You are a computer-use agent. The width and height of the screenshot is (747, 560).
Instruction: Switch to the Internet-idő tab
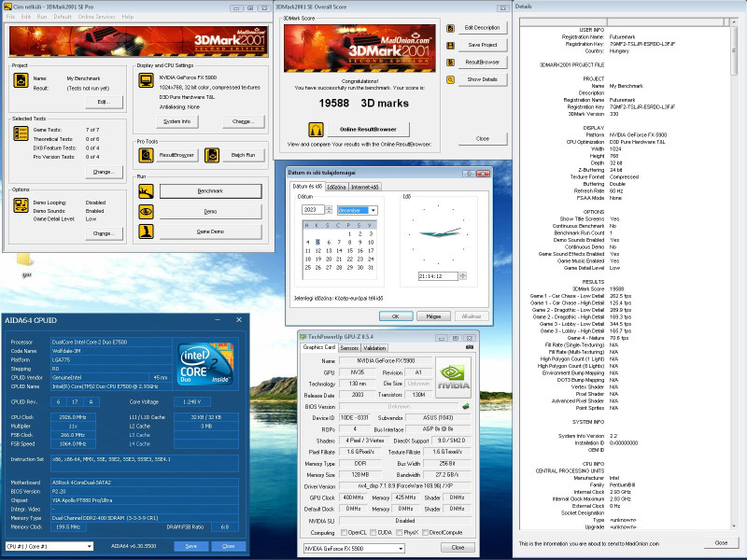(x=365, y=188)
